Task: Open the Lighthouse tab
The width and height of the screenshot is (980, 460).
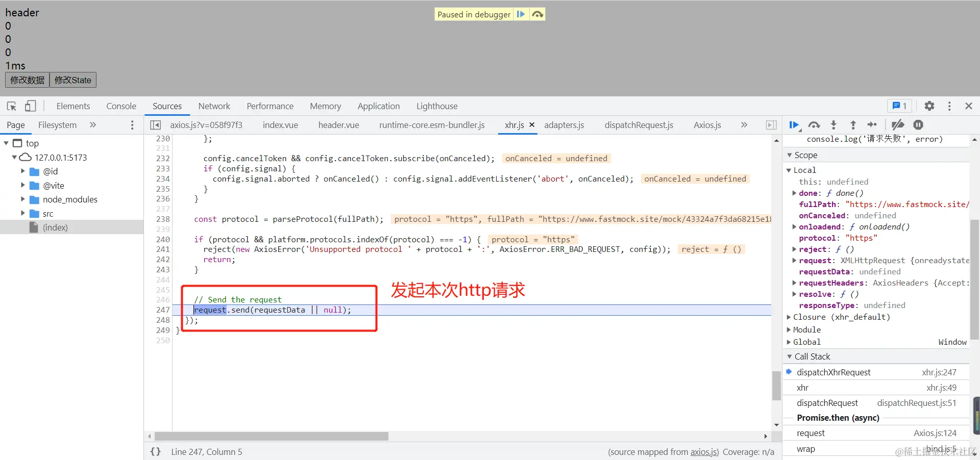Action: coord(437,106)
